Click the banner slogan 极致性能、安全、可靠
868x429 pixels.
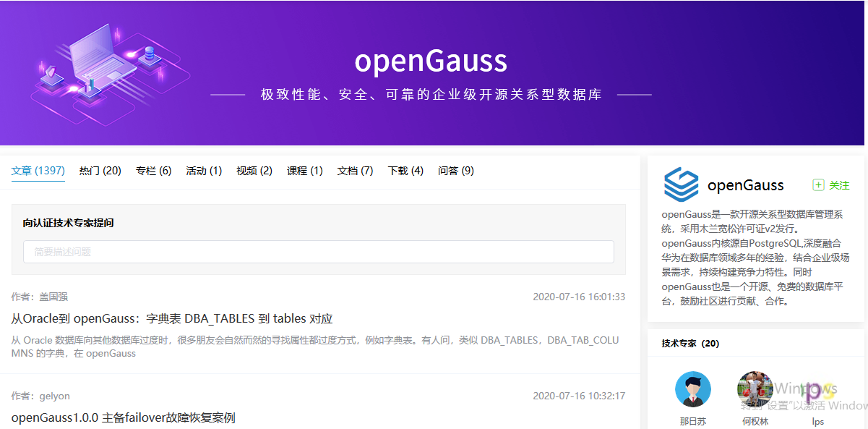click(x=431, y=95)
